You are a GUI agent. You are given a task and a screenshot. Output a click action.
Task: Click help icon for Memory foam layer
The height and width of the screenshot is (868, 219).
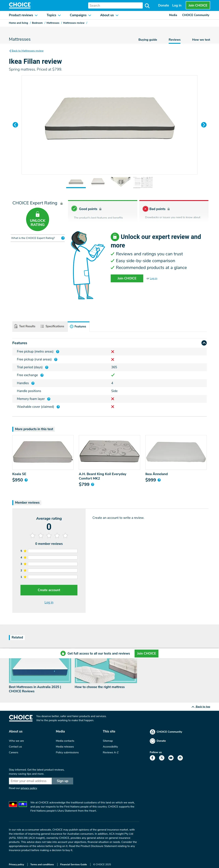coord(49,399)
